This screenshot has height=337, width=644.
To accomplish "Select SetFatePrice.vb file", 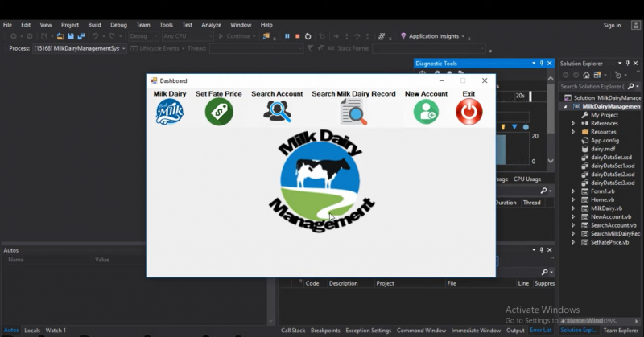I will coord(609,242).
